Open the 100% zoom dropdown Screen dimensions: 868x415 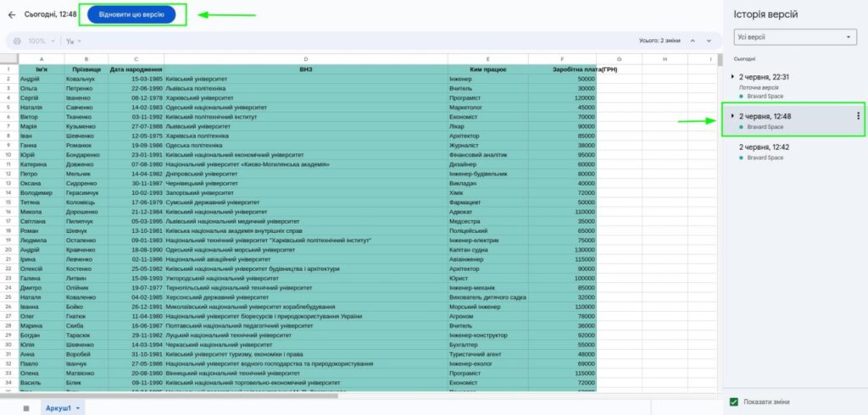pyautogui.click(x=42, y=41)
